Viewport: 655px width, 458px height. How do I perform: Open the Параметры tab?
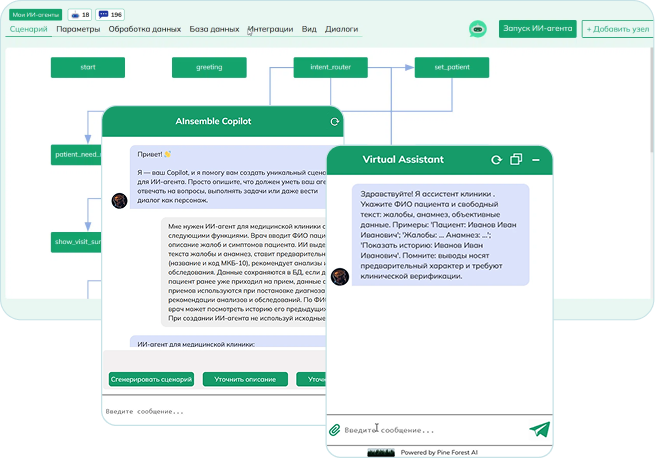[x=78, y=29]
